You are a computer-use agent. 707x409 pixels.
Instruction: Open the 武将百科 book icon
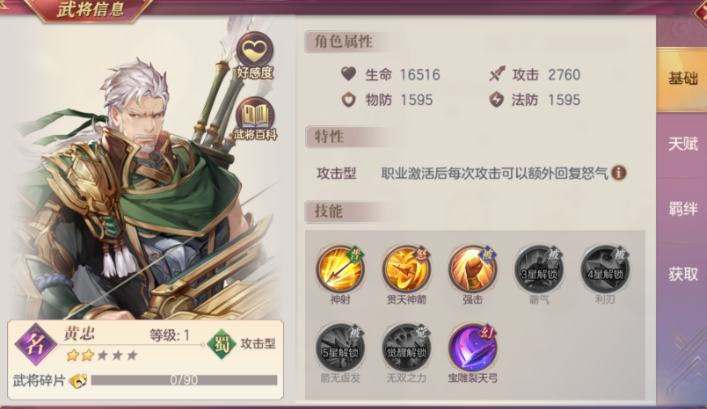click(255, 115)
